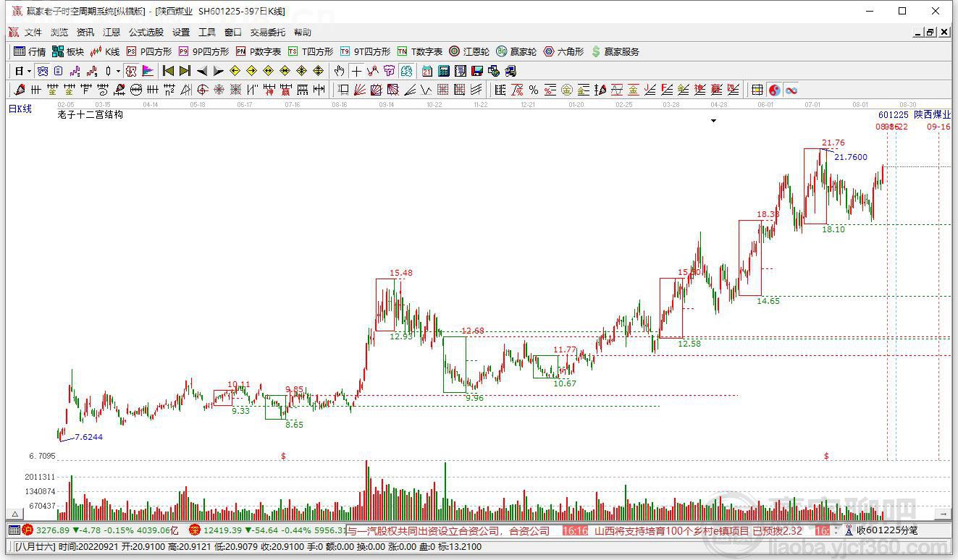The image size is (958, 560).
Task: Toggle the infinity loop icon
Action: click(791, 90)
